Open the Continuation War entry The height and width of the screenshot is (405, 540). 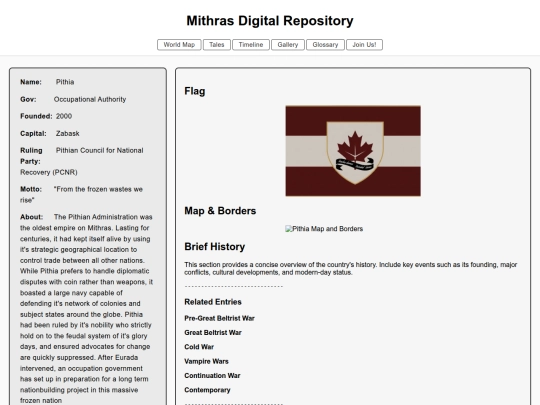[x=212, y=376]
